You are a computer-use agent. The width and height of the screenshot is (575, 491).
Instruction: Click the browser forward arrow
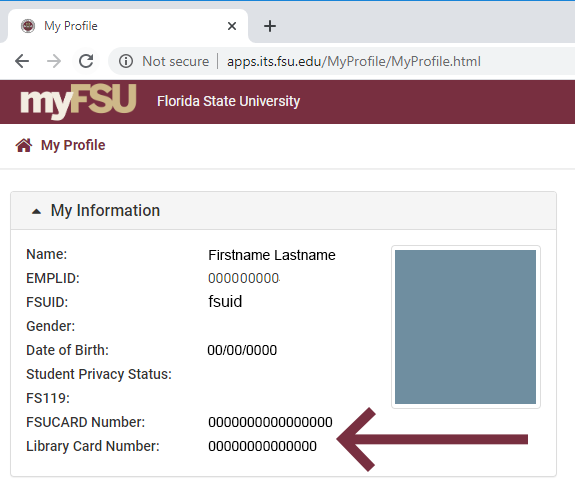pos(54,61)
